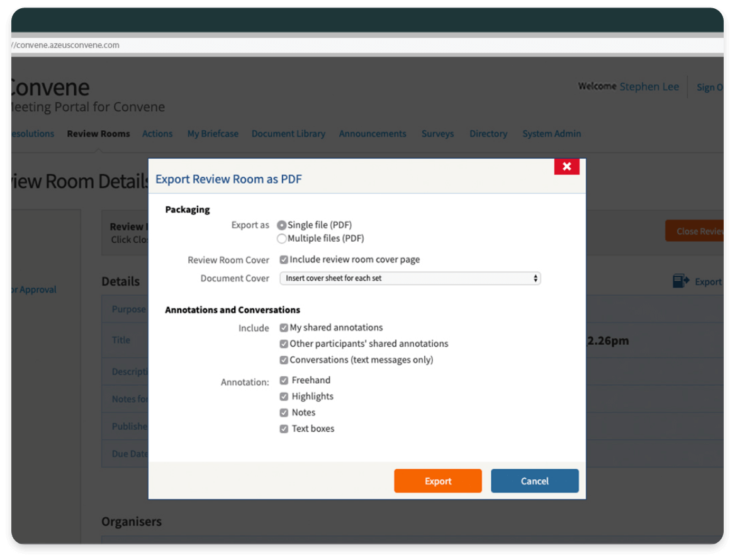This screenshot has width=735, height=560.
Task: Toggle the Highlights annotation checkbox
Action: [x=284, y=396]
